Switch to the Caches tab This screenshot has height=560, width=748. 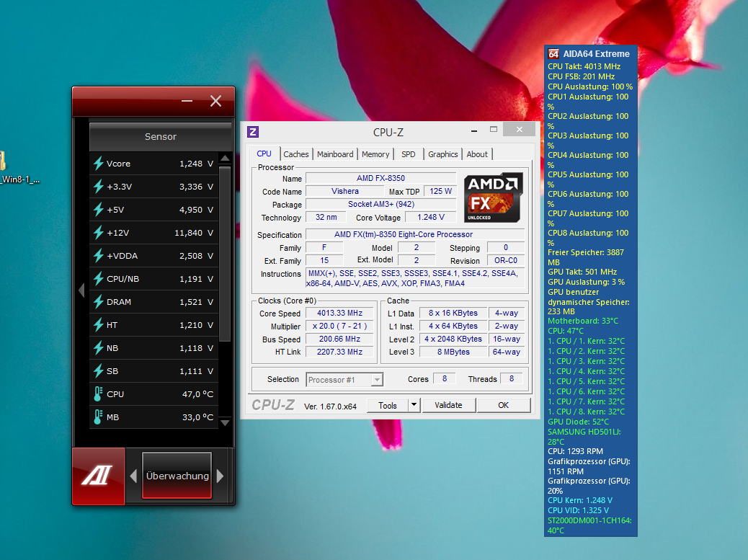tap(295, 154)
